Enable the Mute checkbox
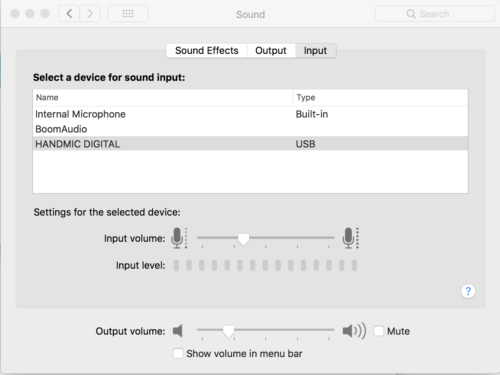Viewport: 500px width, 375px height. tap(378, 331)
